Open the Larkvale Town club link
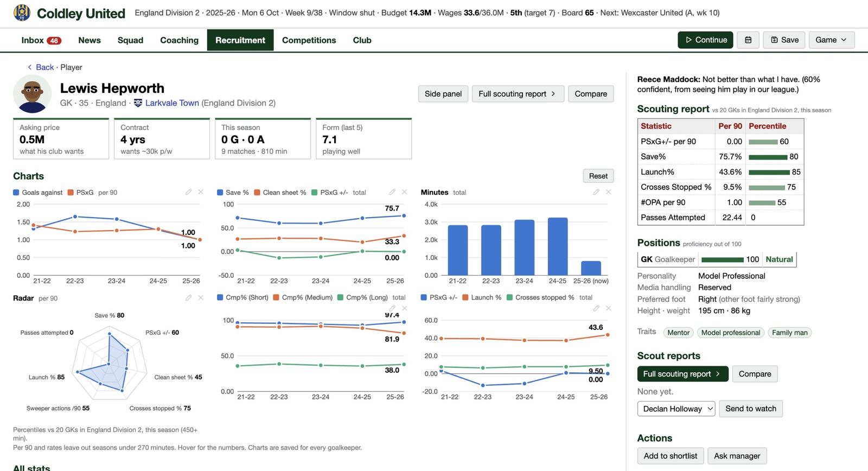 [x=172, y=103]
